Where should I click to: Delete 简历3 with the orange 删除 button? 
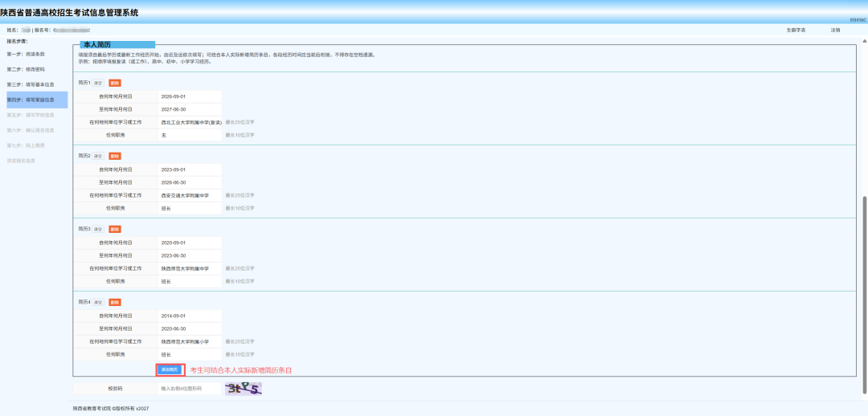point(115,229)
